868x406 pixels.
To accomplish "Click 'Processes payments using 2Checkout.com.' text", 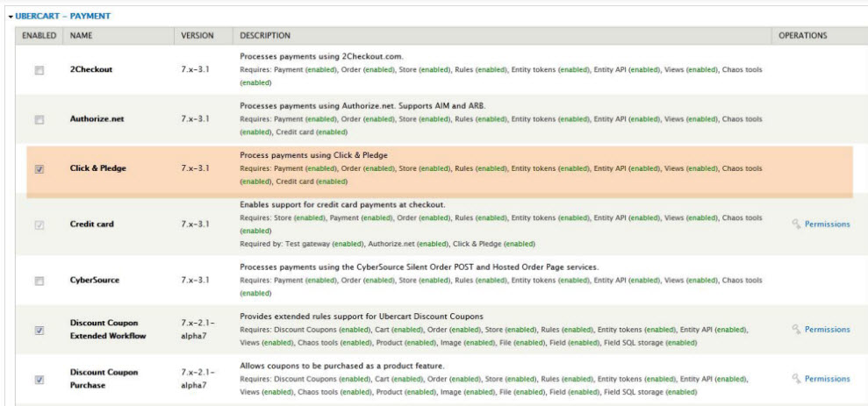I will click(x=321, y=56).
